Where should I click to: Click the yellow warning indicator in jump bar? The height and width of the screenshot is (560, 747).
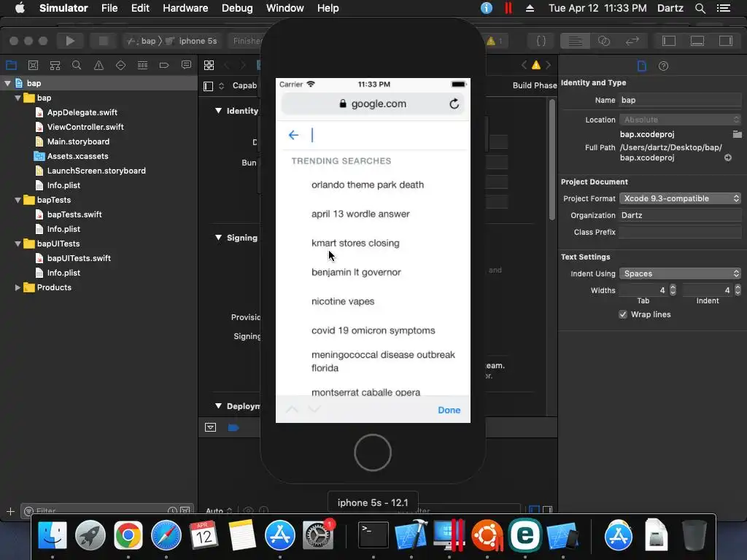[x=536, y=65]
